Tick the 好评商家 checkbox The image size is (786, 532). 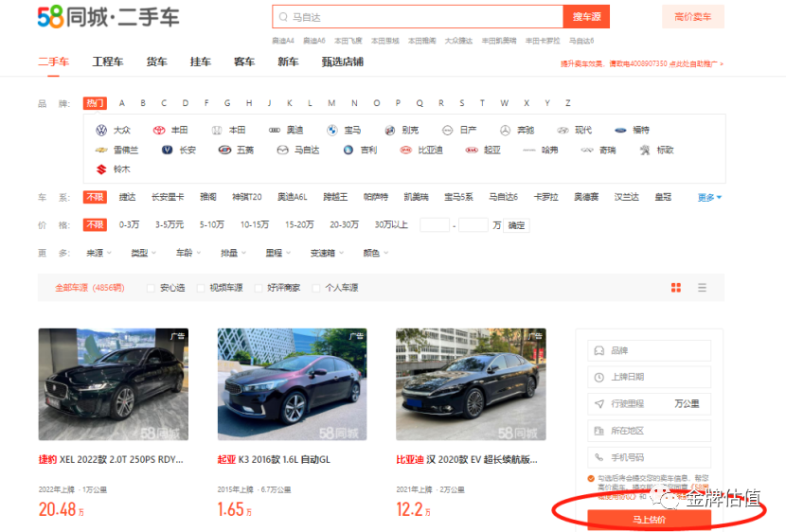[259, 288]
